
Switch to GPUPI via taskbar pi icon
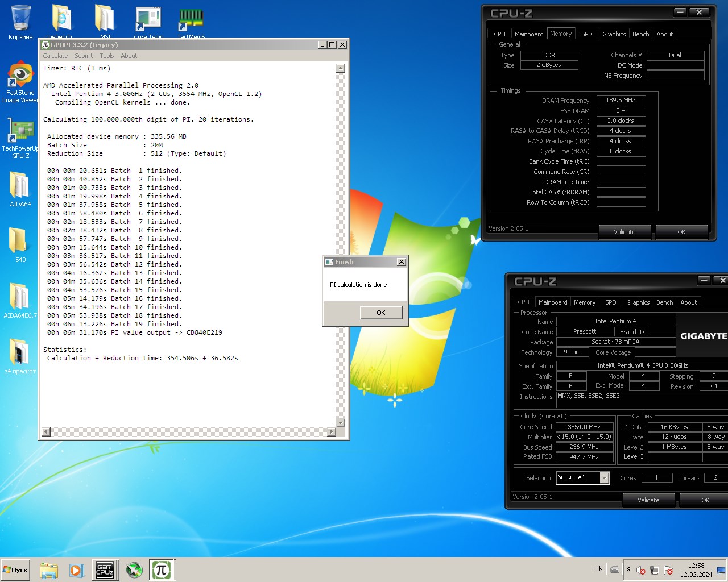point(162,570)
